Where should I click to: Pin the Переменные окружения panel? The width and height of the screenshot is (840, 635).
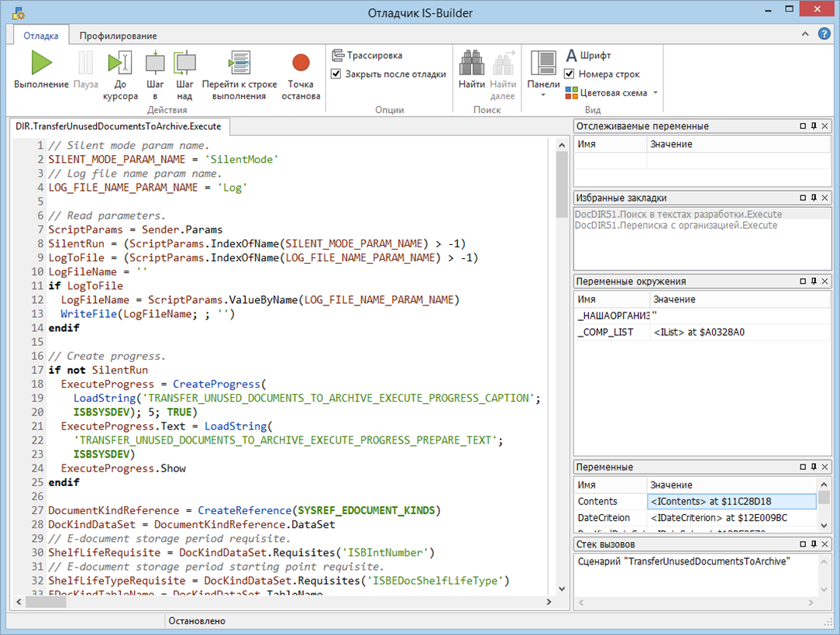point(814,281)
